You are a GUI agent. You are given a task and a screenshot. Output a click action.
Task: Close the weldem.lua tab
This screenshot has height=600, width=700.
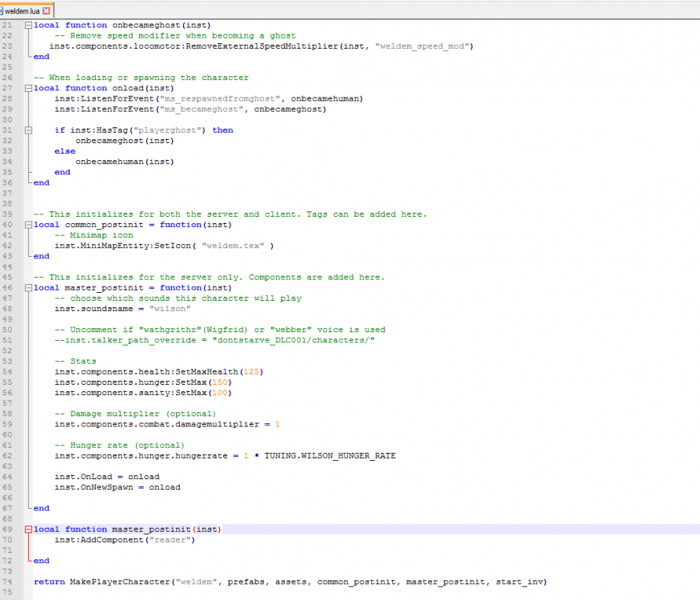[46, 10]
